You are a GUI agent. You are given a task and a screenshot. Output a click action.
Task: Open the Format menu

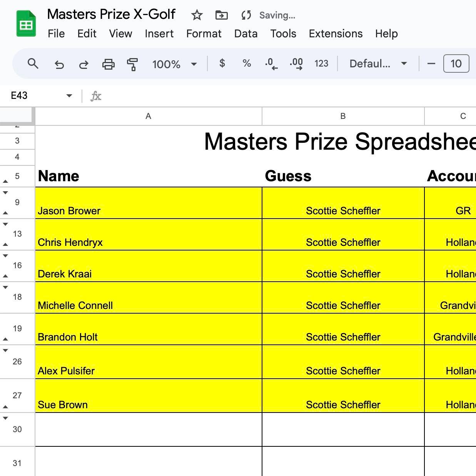[x=204, y=34]
